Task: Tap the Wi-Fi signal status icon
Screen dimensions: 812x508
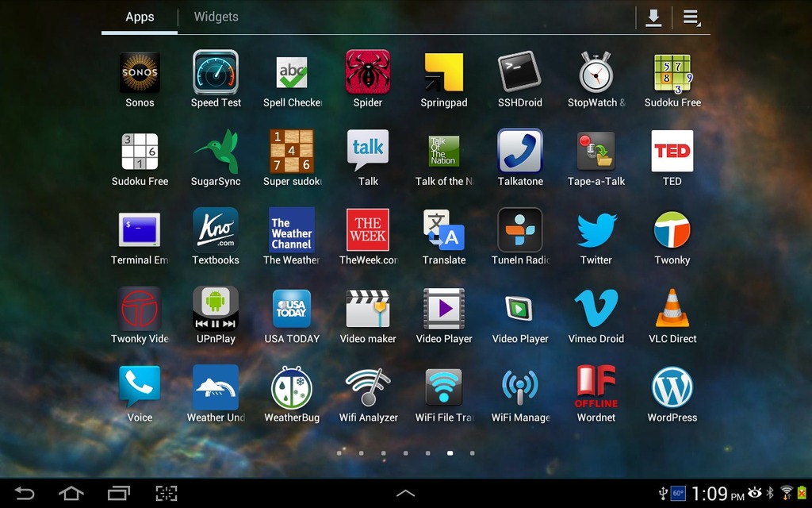Action: point(787,492)
